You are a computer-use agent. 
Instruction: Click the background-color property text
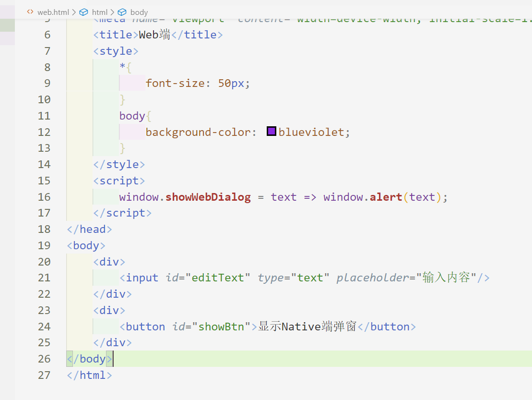[x=198, y=132]
